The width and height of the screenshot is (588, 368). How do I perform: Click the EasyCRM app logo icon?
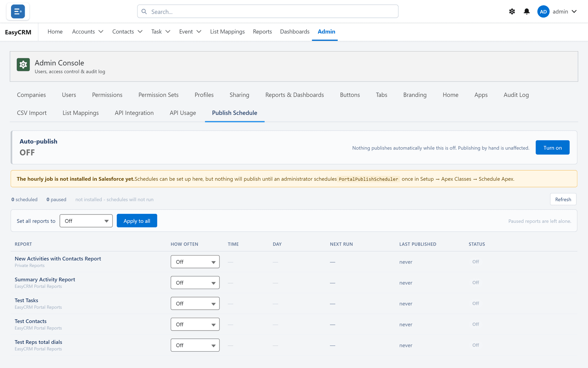pyautogui.click(x=18, y=11)
